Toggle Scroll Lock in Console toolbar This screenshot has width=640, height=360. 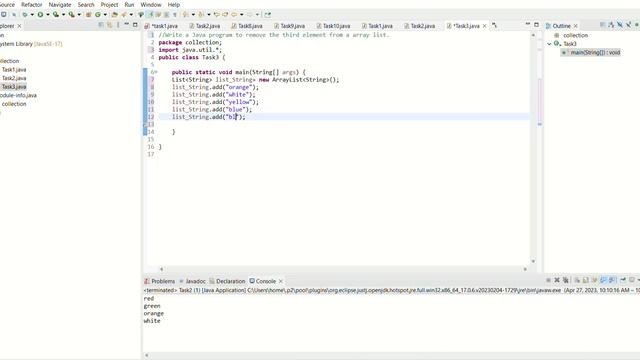coord(586,280)
